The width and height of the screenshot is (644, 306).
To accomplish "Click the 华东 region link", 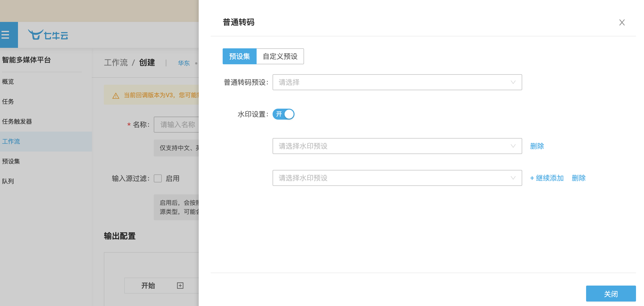I will click(x=184, y=63).
